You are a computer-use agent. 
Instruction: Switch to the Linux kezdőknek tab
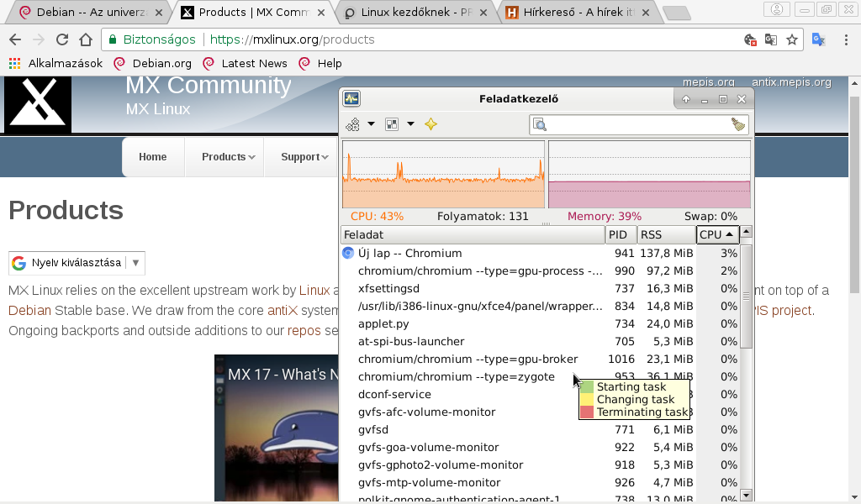(x=415, y=12)
